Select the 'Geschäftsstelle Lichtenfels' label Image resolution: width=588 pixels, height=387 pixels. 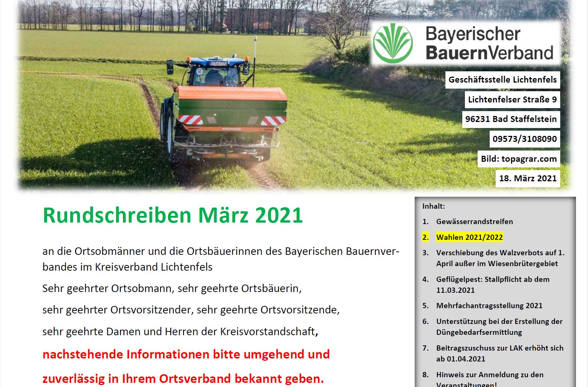502,80
